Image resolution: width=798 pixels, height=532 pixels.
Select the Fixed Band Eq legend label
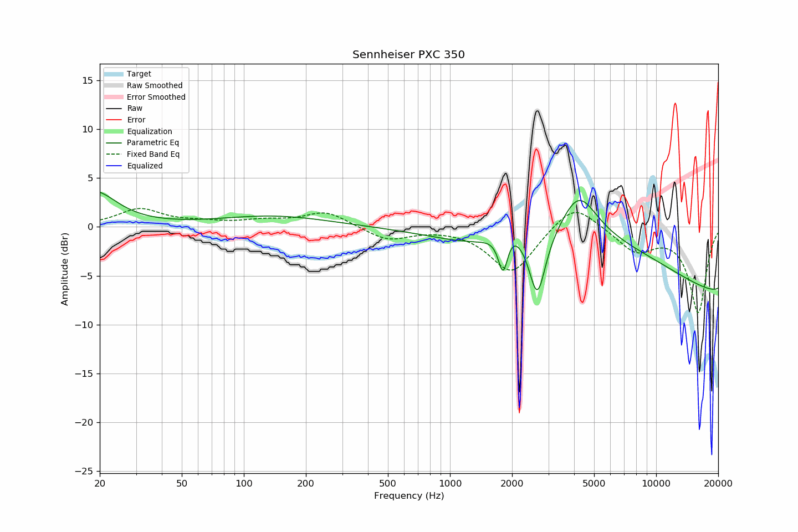click(154, 154)
